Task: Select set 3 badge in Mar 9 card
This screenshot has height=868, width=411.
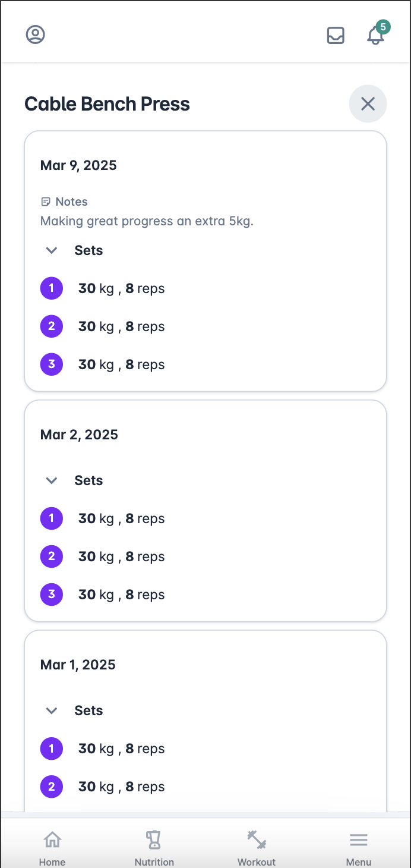Action: tap(52, 364)
